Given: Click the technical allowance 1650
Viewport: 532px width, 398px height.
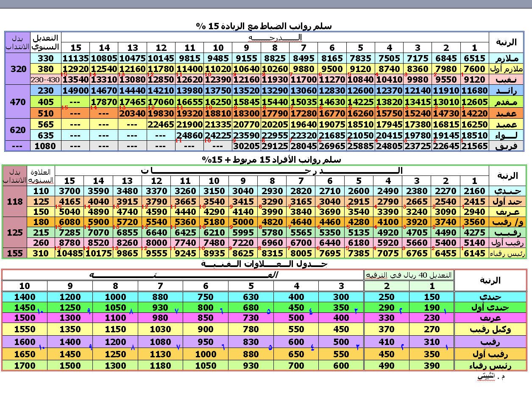Looking at the screenshot, I should coord(25,354).
